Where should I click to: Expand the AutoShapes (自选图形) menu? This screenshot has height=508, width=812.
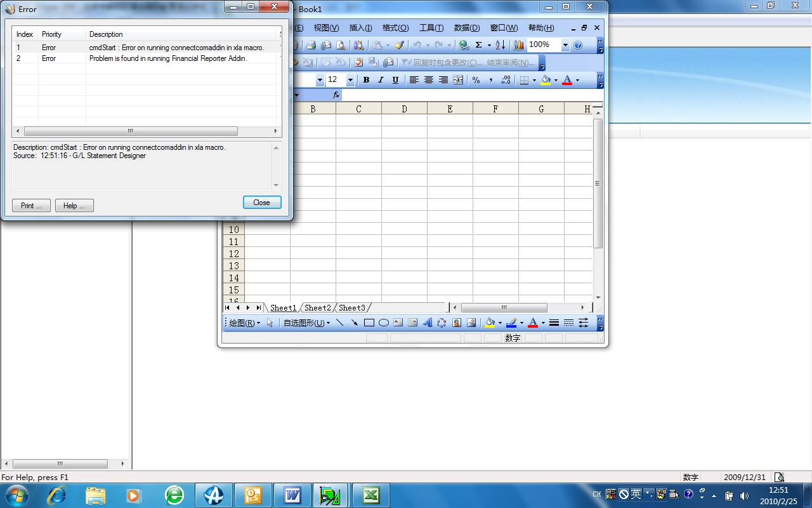tap(306, 323)
